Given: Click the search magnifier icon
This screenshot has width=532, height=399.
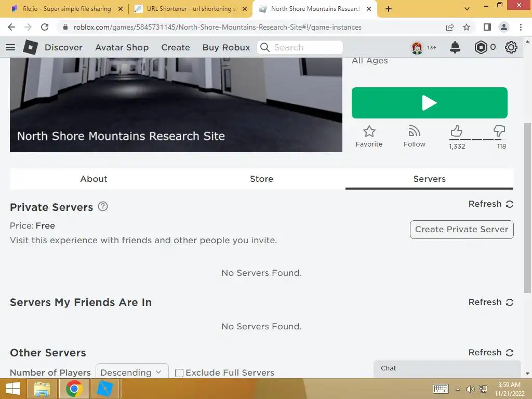Looking at the screenshot, I should click(265, 47).
